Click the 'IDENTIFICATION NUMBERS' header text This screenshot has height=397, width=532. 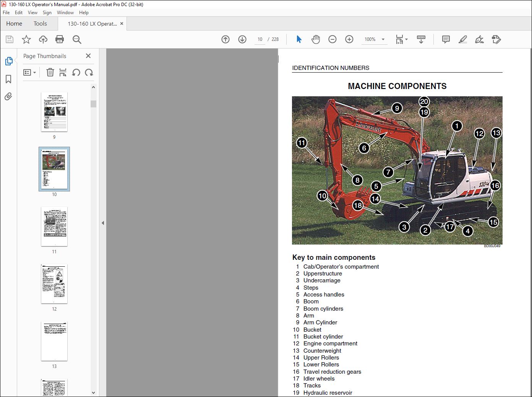[x=331, y=68]
